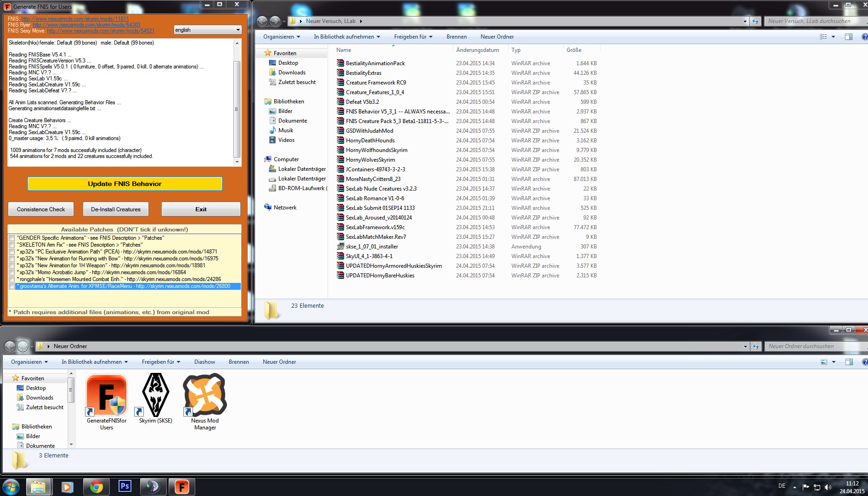Image resolution: width=868 pixels, height=496 pixels.
Task: Toggle preview pane in LLab explorer window
Action: point(849,37)
